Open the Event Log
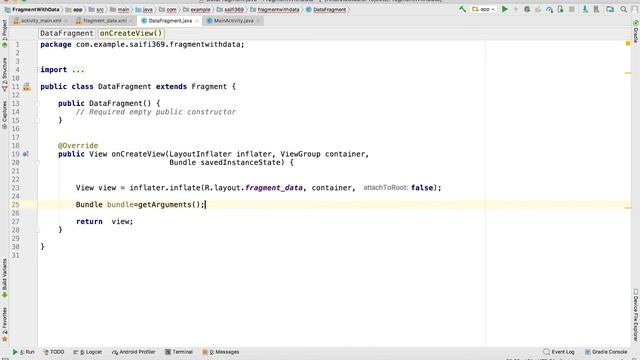This screenshot has height=360, width=640. pos(559,352)
